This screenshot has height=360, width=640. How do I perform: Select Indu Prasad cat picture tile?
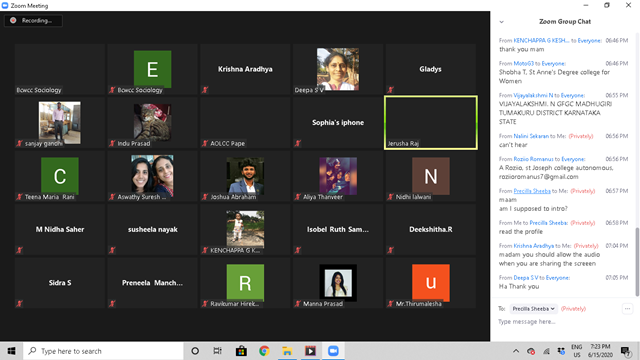(x=152, y=123)
